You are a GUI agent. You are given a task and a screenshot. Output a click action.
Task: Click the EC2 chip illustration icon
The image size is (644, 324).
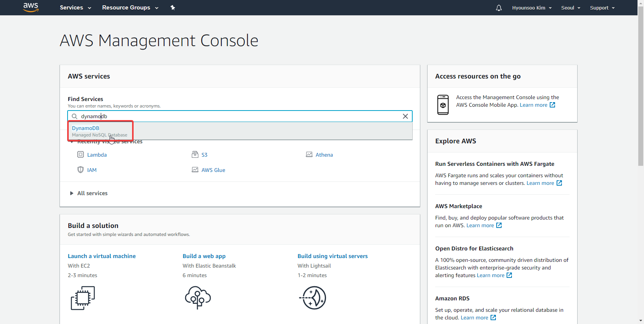[83, 298]
